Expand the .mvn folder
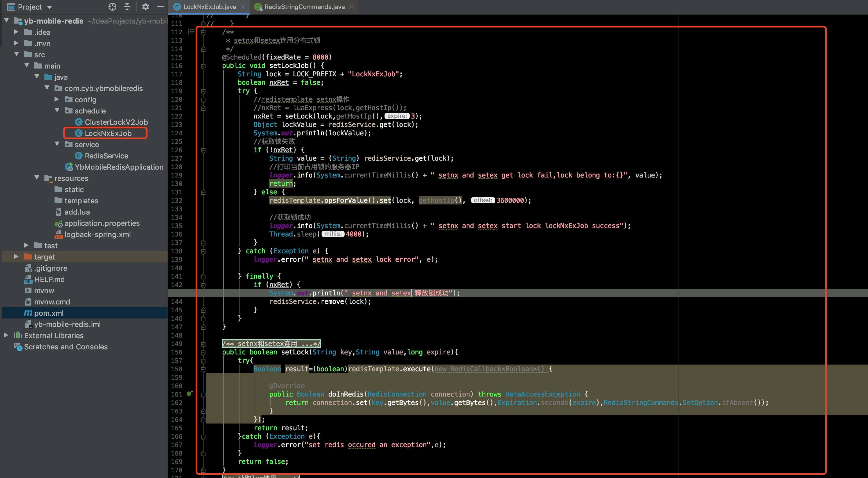Screen dimensions: 868x478 click(16, 43)
